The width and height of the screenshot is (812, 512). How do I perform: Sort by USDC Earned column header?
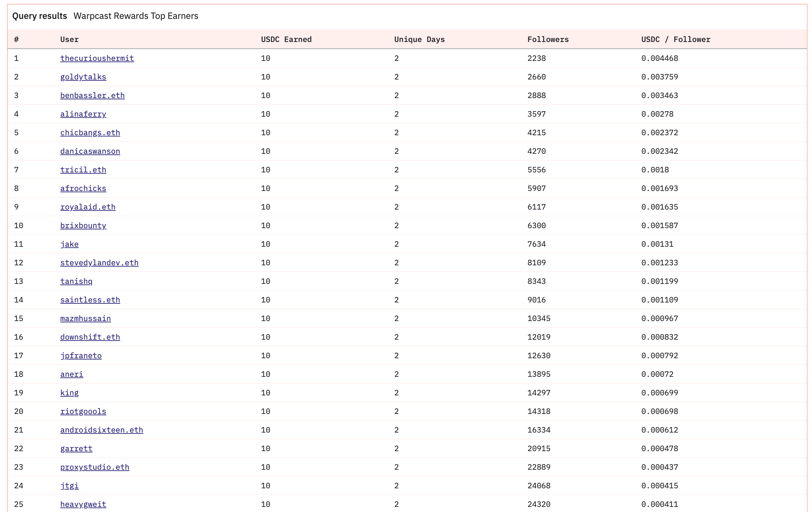(x=286, y=39)
